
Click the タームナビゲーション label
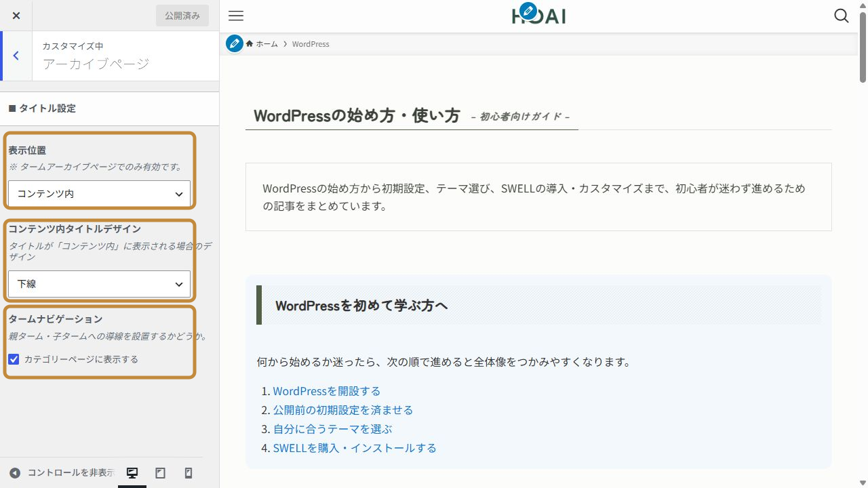(x=56, y=319)
